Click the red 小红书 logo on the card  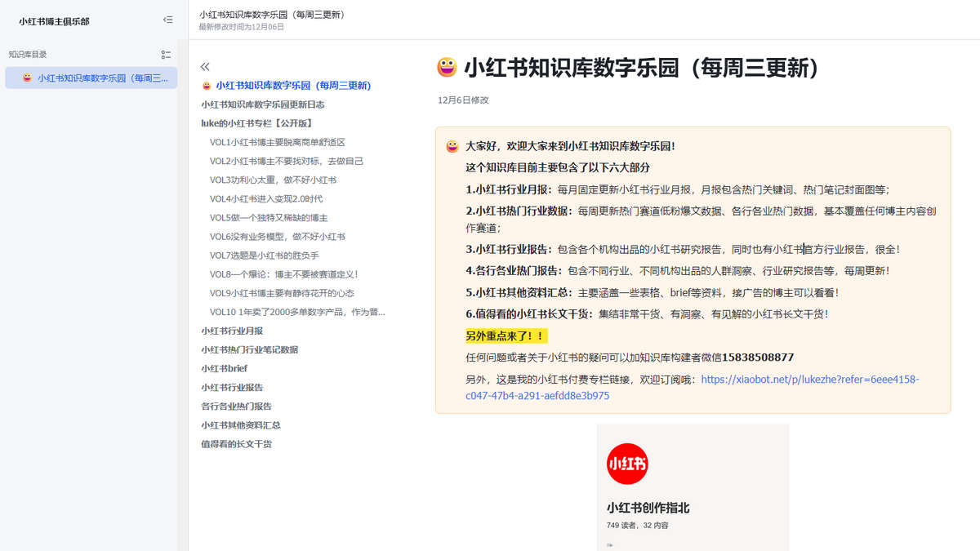627,464
